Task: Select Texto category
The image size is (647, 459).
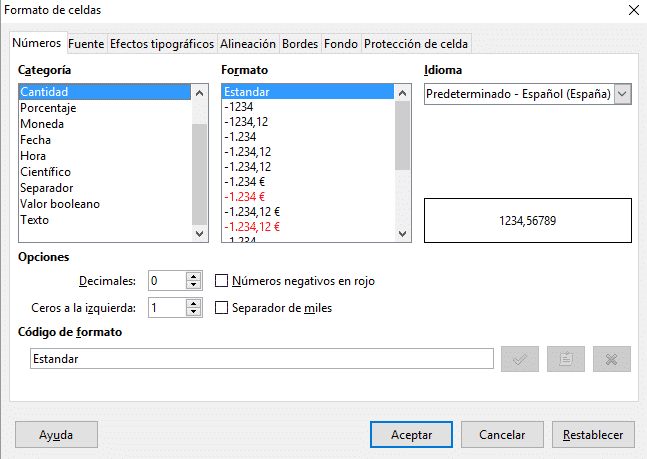Action: (105, 220)
